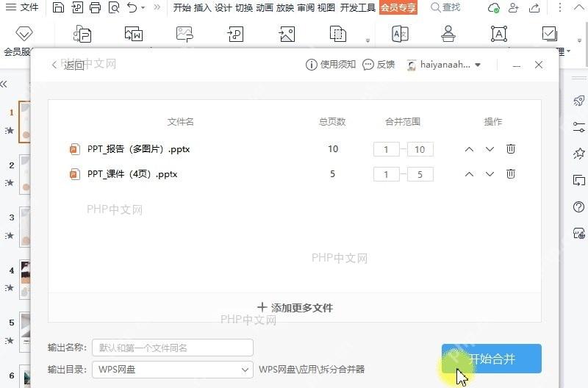Image resolution: width=588 pixels, height=388 pixels.
Task: Open 使用须知 usage notice
Action: [x=331, y=65]
